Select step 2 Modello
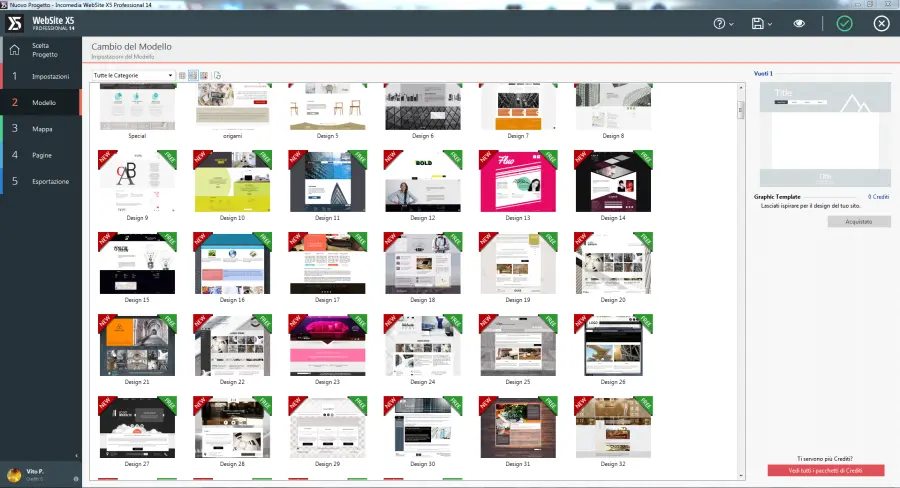900x488 pixels. (x=42, y=102)
